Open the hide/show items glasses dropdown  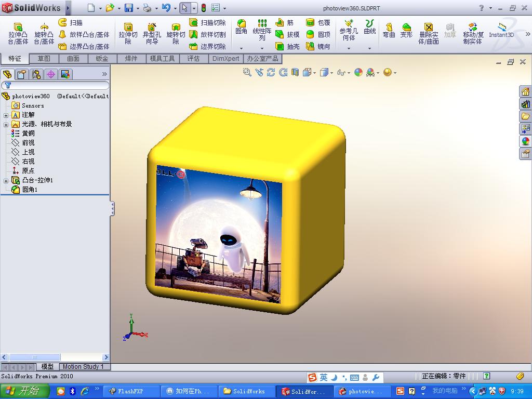click(x=349, y=73)
